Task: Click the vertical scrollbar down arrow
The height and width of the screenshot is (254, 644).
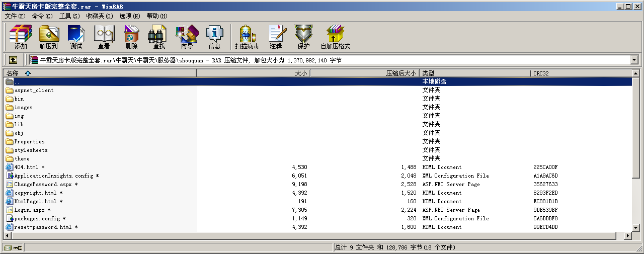Action: (636, 227)
